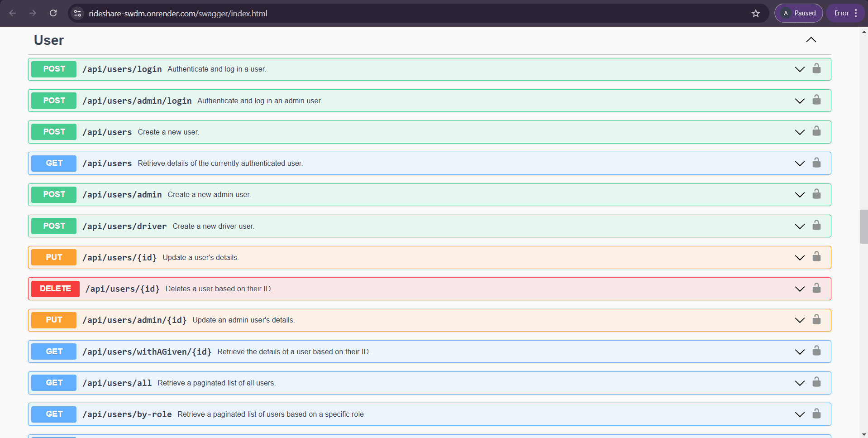The height and width of the screenshot is (438, 868).
Task: Click 'Create a new admin user.' description
Action: click(210, 194)
